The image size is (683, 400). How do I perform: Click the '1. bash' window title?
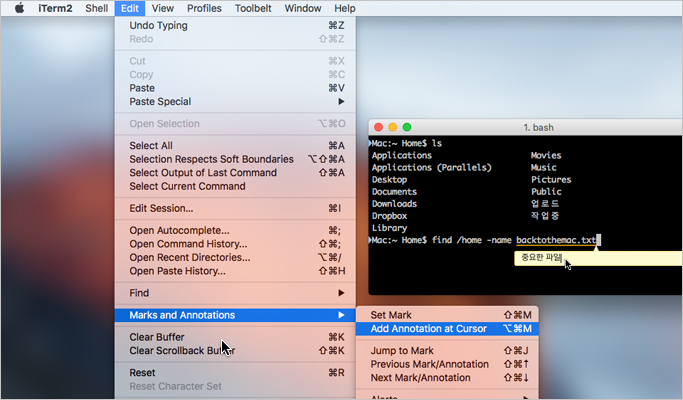point(538,128)
